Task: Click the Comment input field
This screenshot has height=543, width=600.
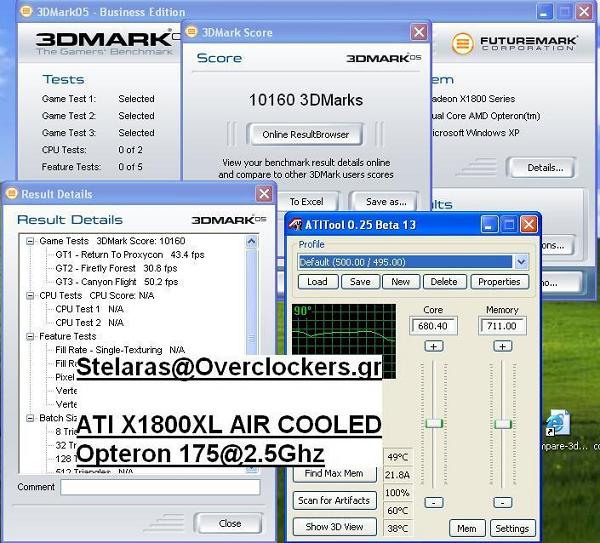Action: 160,487
